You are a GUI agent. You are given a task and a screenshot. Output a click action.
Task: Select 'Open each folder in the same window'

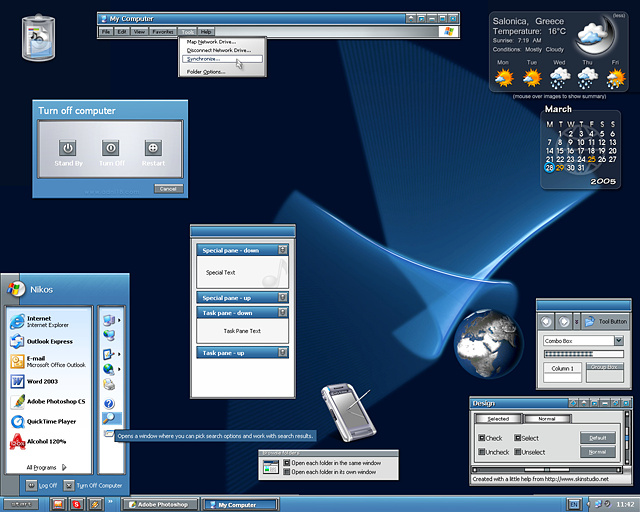click(x=286, y=463)
